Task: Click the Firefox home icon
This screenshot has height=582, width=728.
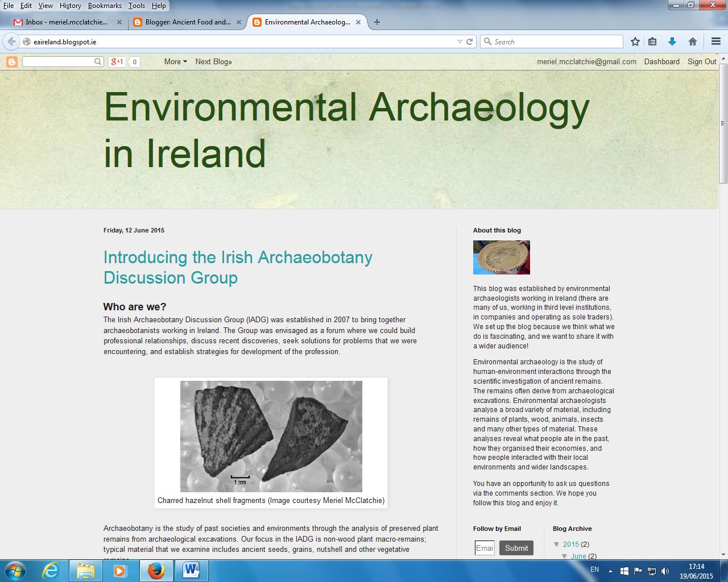Action: pyautogui.click(x=692, y=41)
